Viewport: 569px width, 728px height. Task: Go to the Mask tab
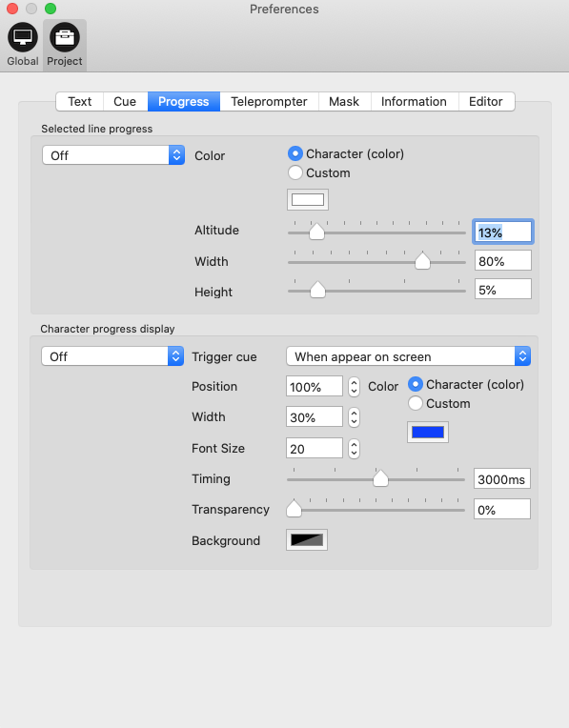pos(344,102)
